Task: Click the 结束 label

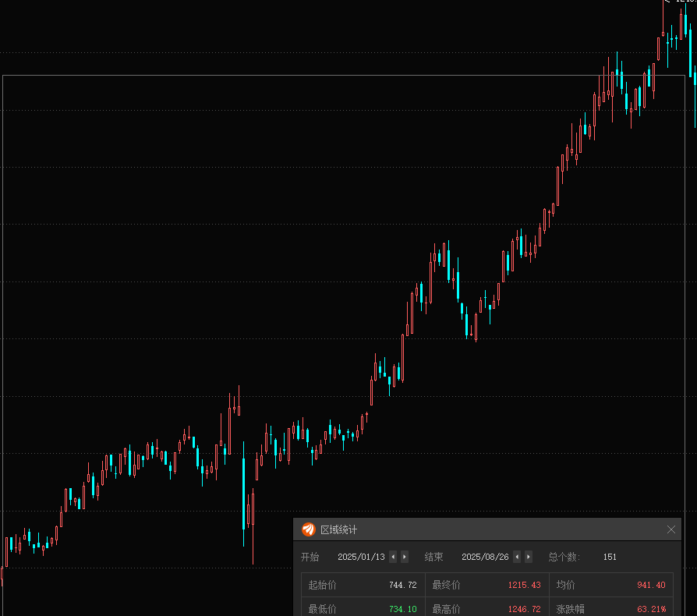Action: point(433,557)
